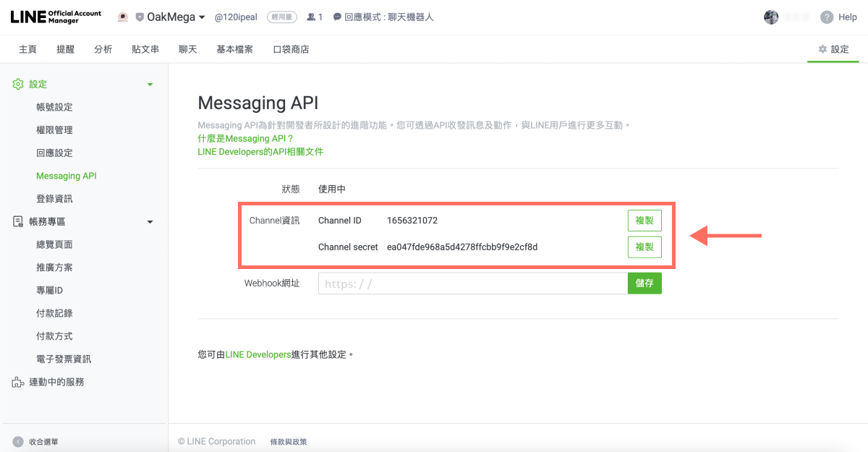Click the Channel secret value text
Image resolution: width=868 pixels, height=452 pixels.
462,247
